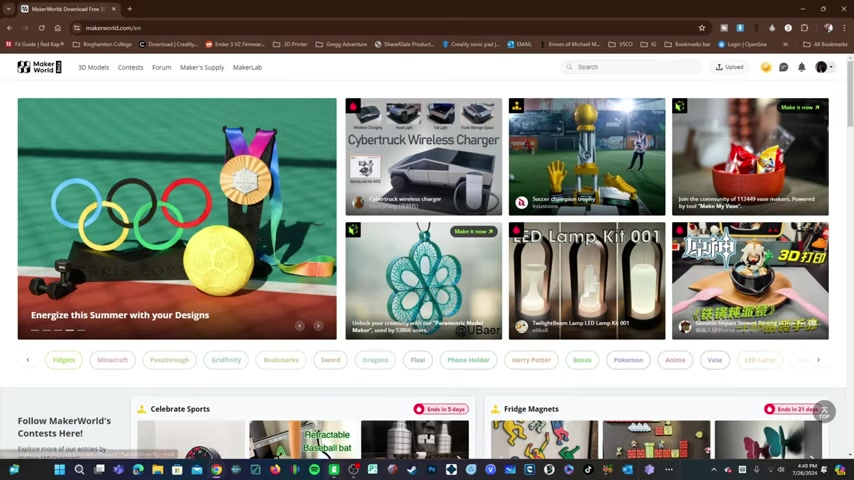Open All Bookmarks folder

coord(825,44)
